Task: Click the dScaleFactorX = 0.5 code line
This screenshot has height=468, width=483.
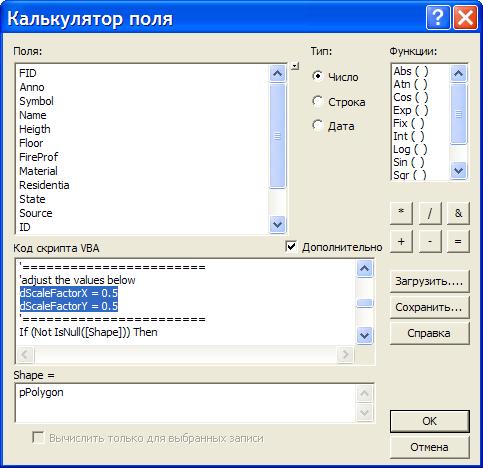Action: tap(69, 293)
